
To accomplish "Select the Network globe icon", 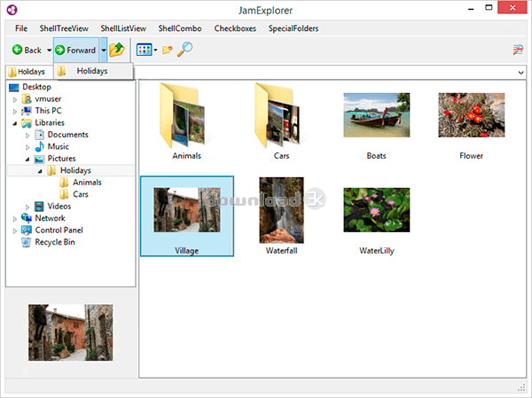I will (27, 218).
